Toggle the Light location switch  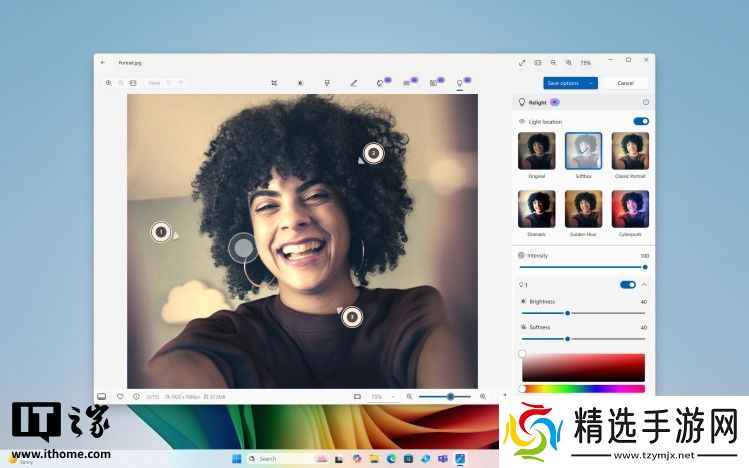641,121
